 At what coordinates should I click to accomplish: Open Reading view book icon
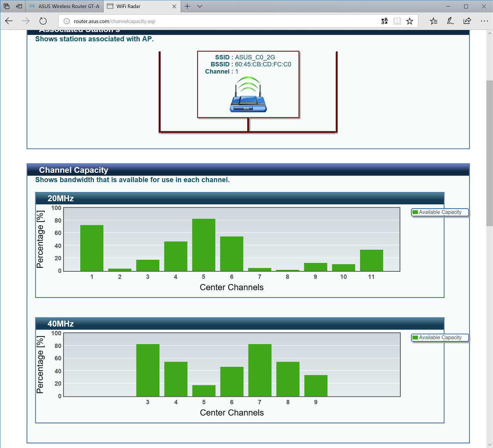point(397,21)
